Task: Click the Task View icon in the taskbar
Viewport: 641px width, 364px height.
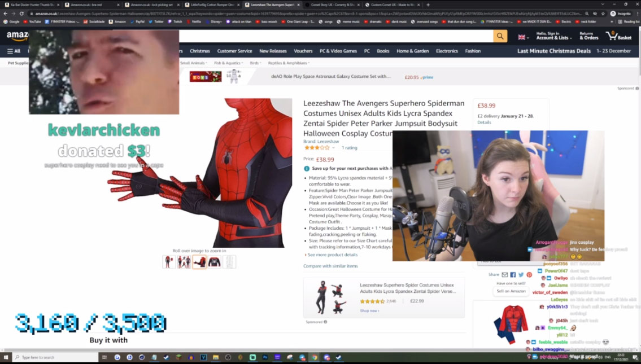Action: point(104,357)
